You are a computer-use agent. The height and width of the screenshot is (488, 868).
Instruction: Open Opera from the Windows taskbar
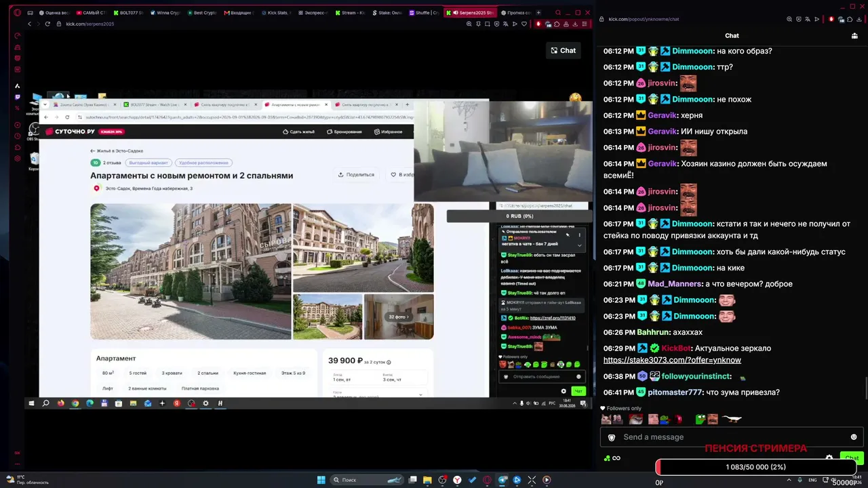coord(487,480)
